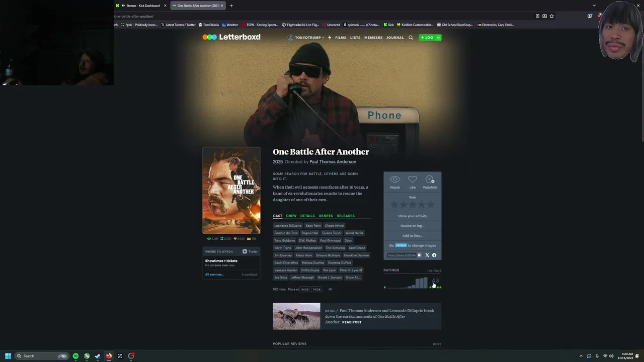The image size is (644, 362).
Task: Open the 2025 year link
Action: pyautogui.click(x=278, y=162)
